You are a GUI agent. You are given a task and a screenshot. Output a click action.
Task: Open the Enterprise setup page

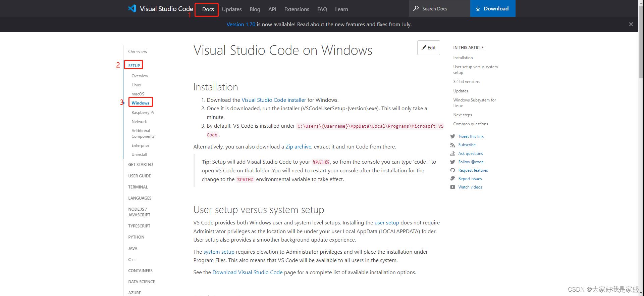141,145
